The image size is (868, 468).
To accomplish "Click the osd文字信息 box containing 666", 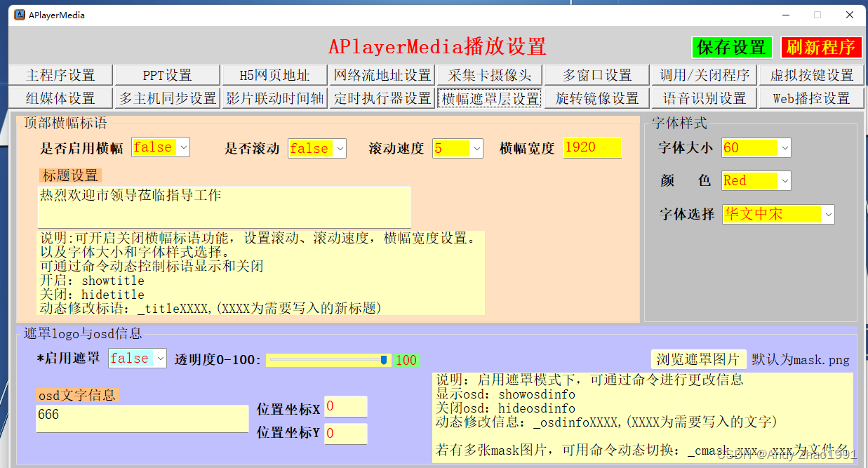I will 142,419.
